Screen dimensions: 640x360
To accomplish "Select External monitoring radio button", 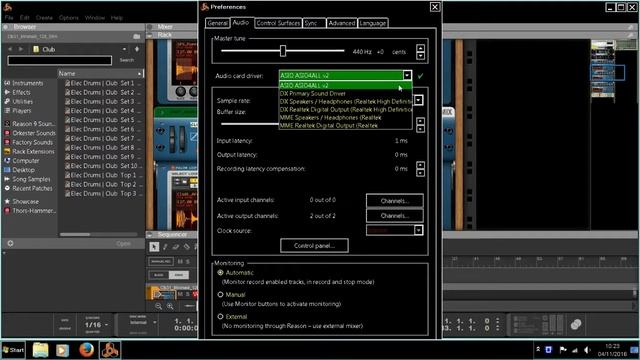I will tap(220, 316).
